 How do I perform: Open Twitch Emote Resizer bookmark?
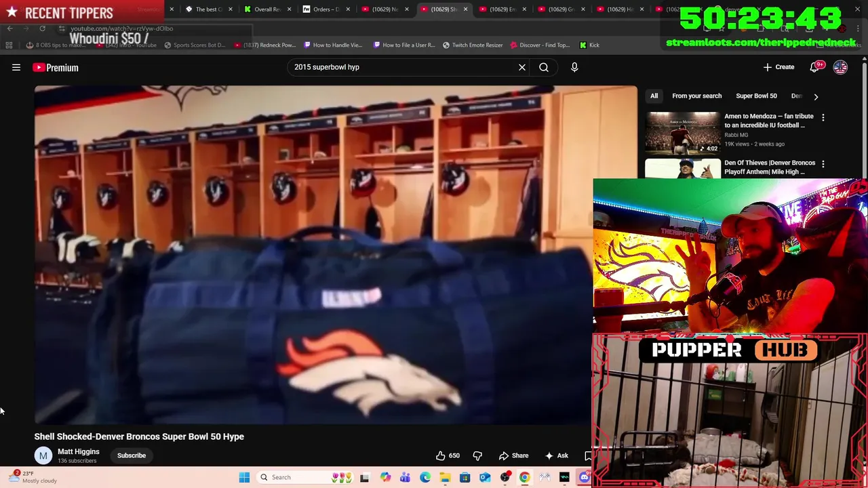tap(473, 45)
